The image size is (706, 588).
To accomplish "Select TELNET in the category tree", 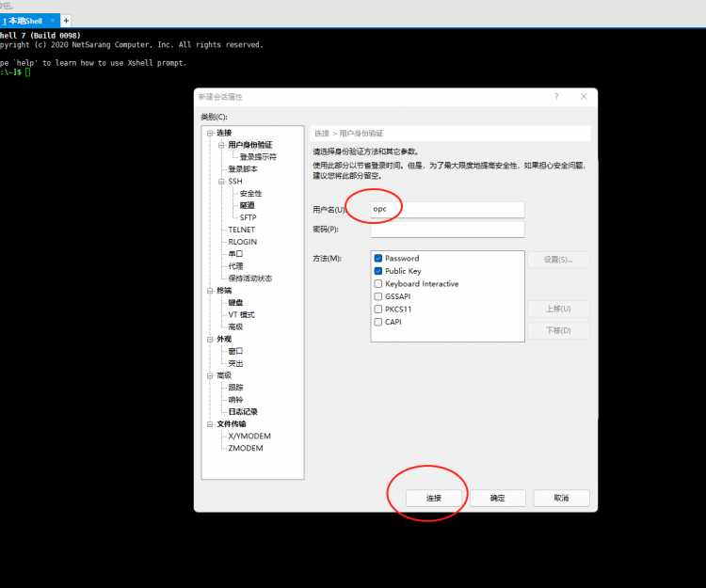I will pyautogui.click(x=241, y=230).
